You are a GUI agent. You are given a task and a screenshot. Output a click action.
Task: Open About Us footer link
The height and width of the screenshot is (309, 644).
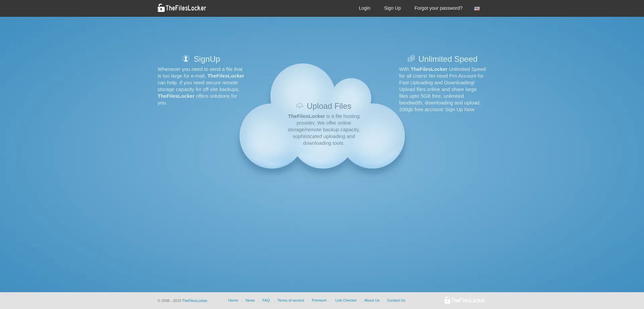click(372, 300)
